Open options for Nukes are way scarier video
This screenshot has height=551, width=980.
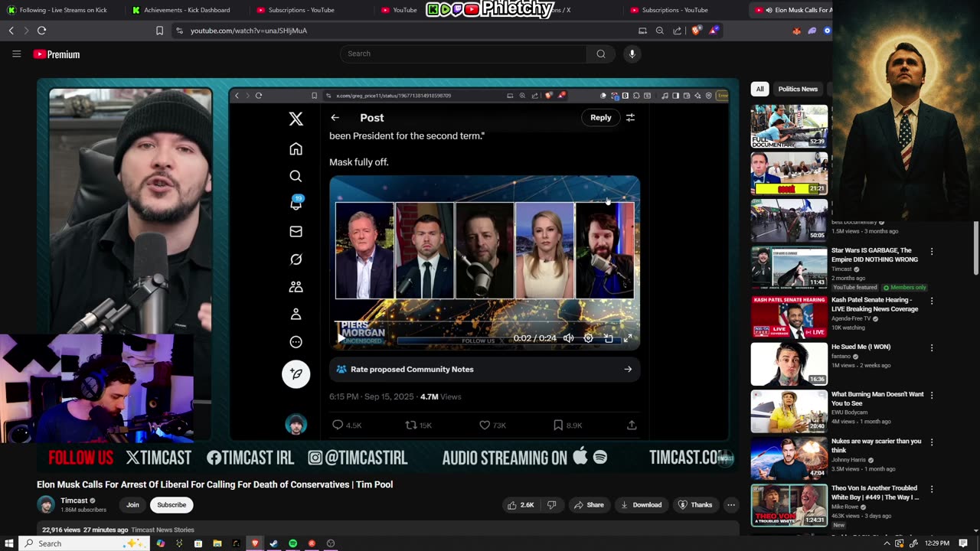pos(932,442)
